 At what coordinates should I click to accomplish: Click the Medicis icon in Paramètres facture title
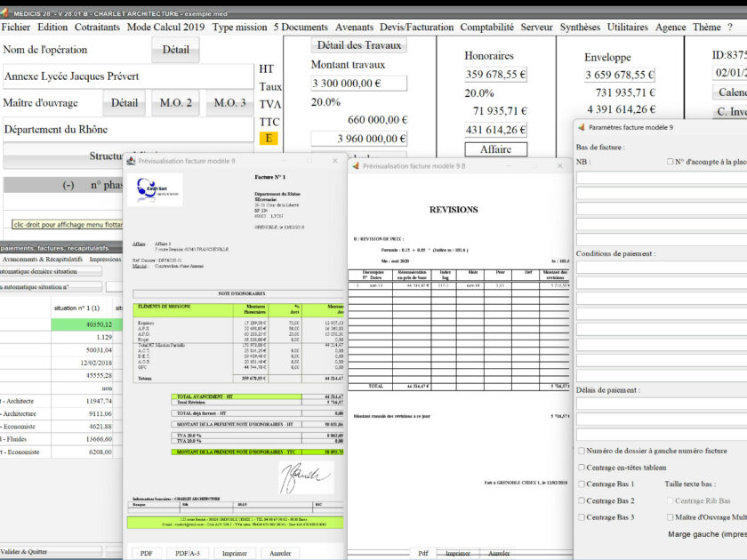tap(582, 127)
